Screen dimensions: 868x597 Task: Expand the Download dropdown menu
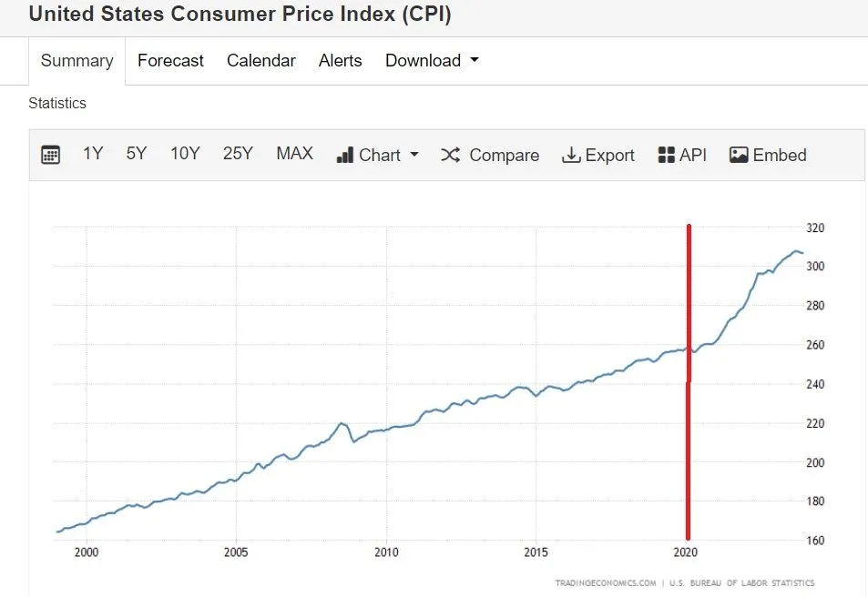[431, 60]
